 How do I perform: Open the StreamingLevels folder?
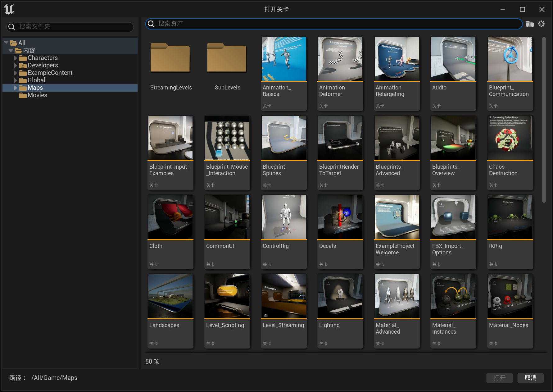click(x=170, y=58)
